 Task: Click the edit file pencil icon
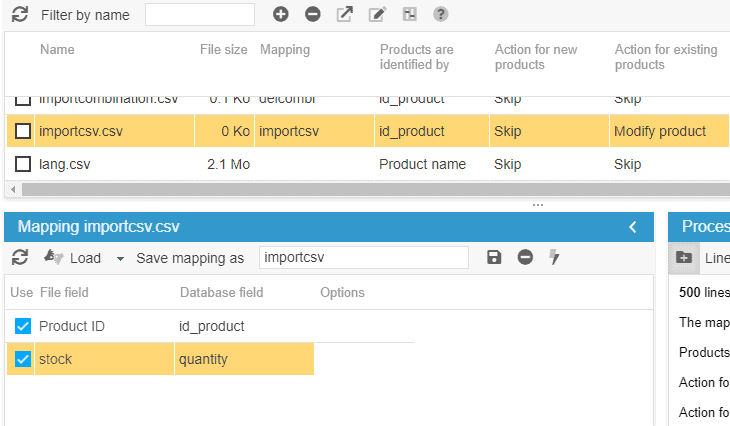[x=377, y=15]
